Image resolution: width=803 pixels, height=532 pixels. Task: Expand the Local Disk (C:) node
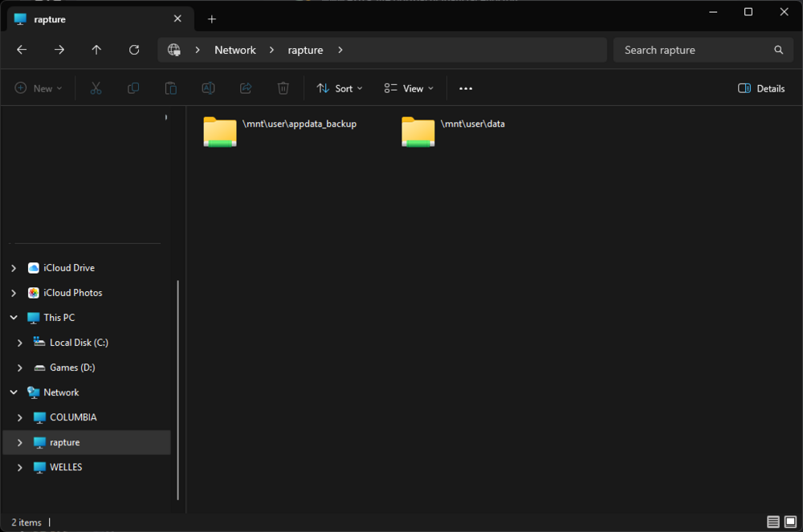point(20,343)
